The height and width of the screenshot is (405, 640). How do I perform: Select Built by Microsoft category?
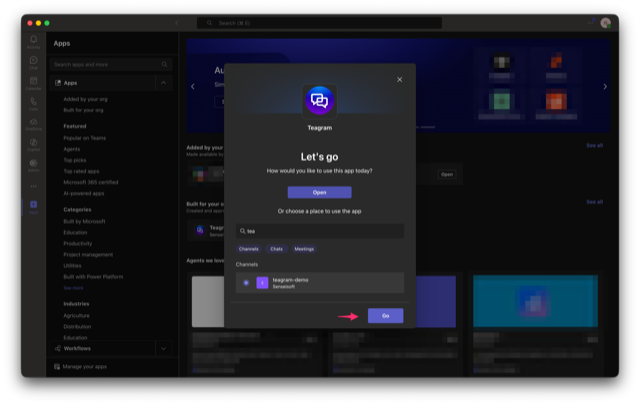pos(84,221)
